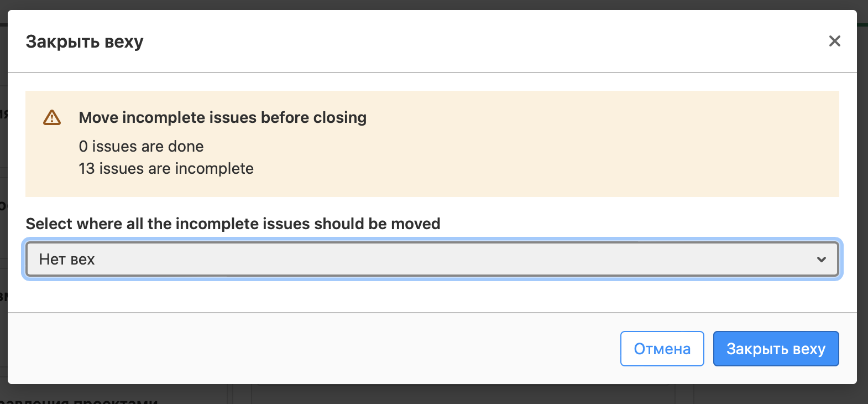Close the dialog with the X icon
This screenshot has height=404, width=868.
coord(834,41)
